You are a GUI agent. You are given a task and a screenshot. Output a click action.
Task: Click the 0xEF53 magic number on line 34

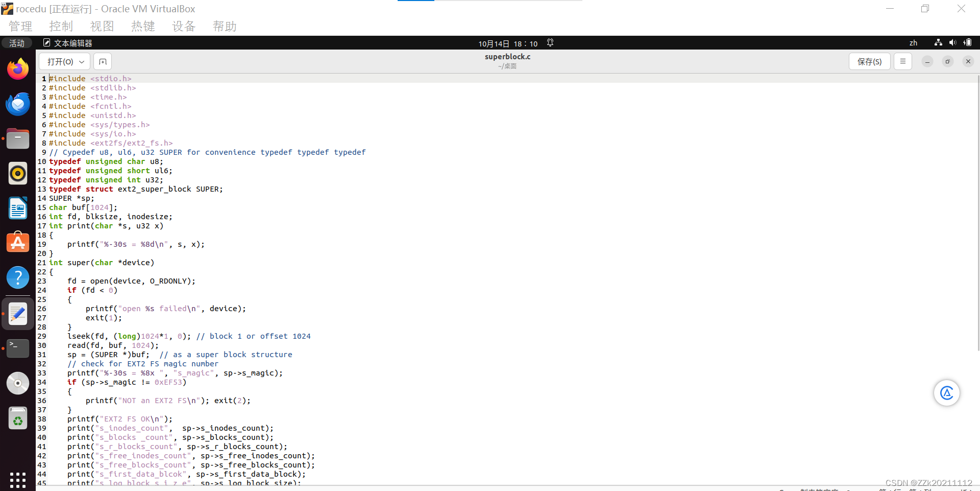pos(168,382)
